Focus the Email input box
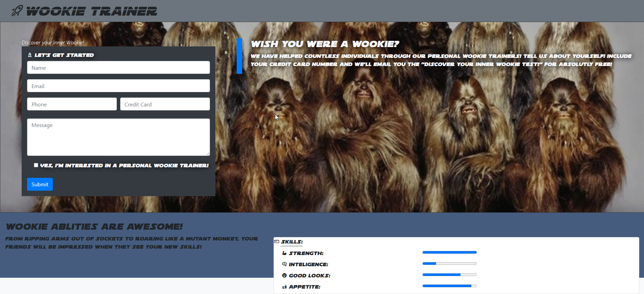The height and width of the screenshot is (294, 644). click(119, 86)
